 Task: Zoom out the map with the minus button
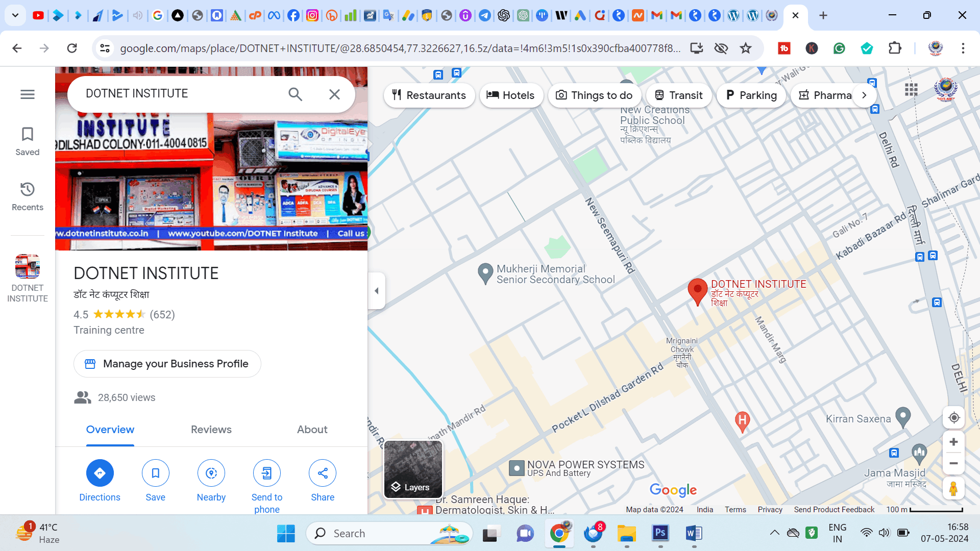click(x=953, y=463)
